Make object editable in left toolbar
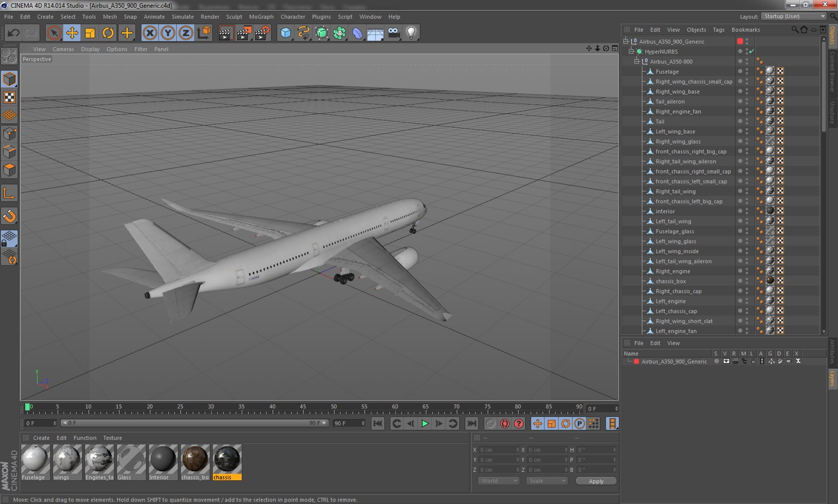The image size is (838, 504). pos(9,56)
